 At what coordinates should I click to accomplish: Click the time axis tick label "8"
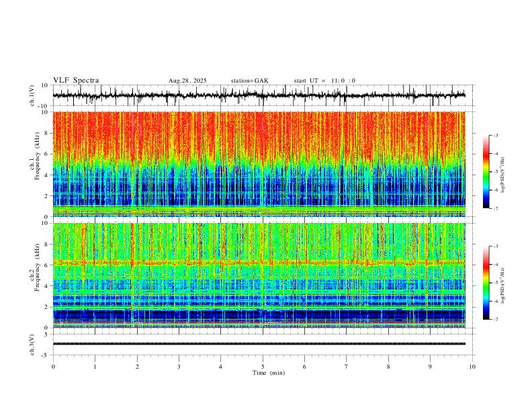(388, 367)
